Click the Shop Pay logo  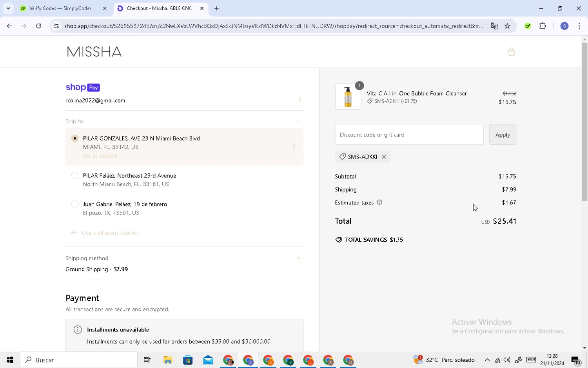[x=83, y=87]
